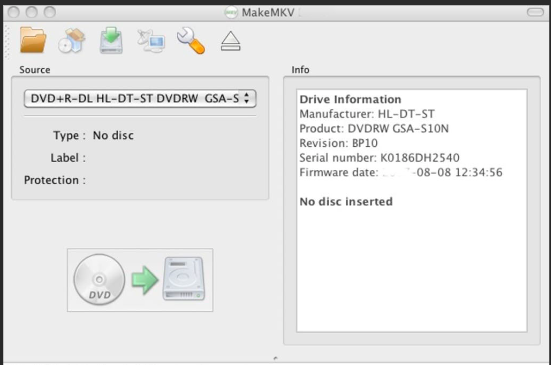Image resolution: width=551 pixels, height=365 pixels.
Task: Click the 'Source' group label
Action: (x=34, y=70)
